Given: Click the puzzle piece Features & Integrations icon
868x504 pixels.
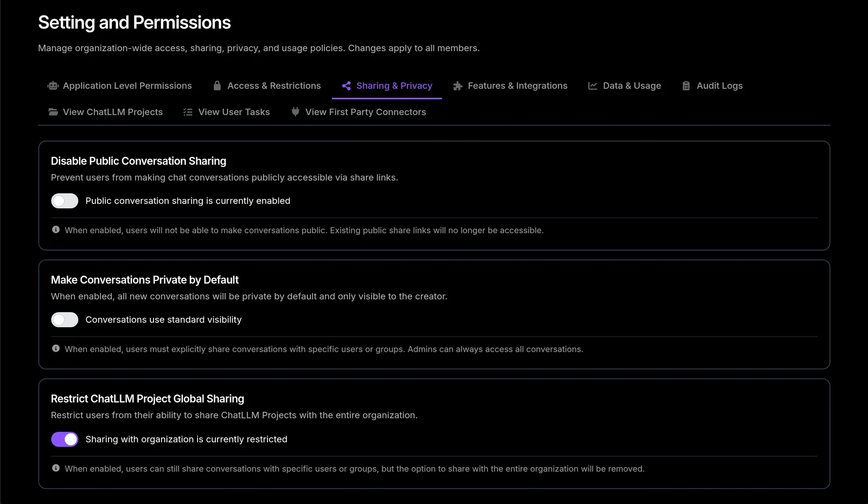Looking at the screenshot, I should 458,86.
